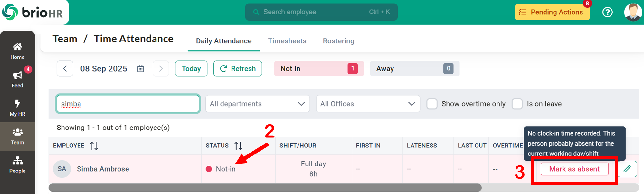Click the Mark as absent button
This screenshot has width=644, height=194.
[x=574, y=169]
